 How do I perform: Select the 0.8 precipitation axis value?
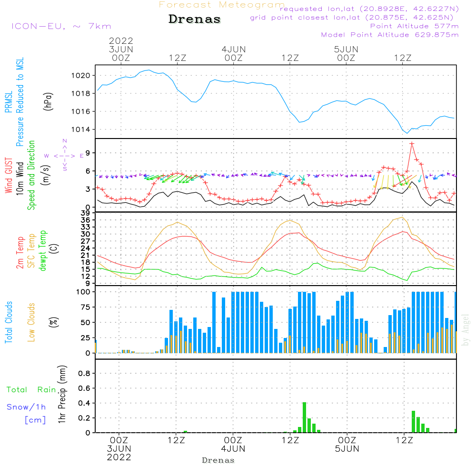[84, 373]
